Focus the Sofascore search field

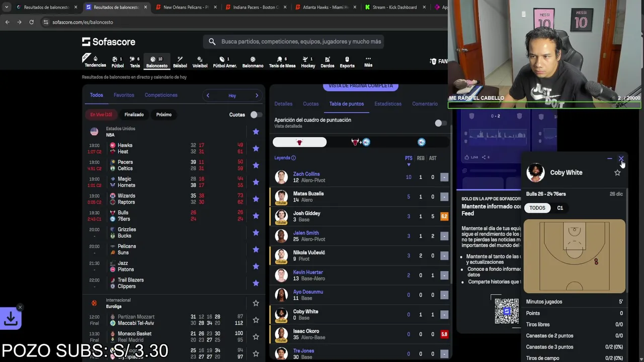click(294, 42)
